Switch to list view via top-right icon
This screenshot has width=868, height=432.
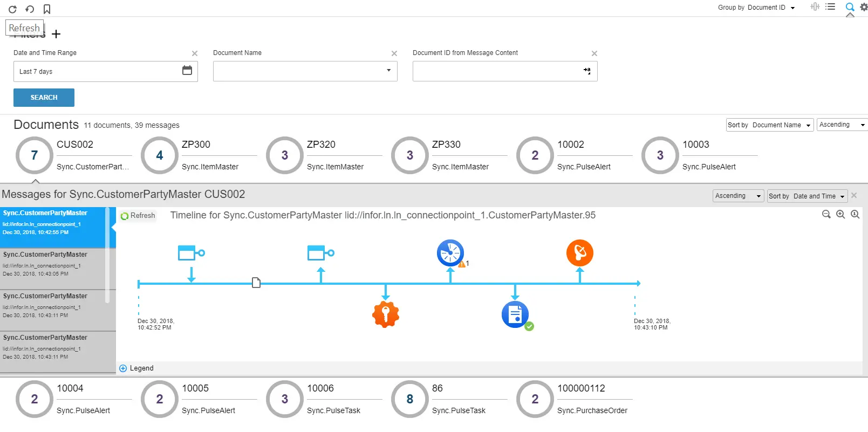pos(830,7)
